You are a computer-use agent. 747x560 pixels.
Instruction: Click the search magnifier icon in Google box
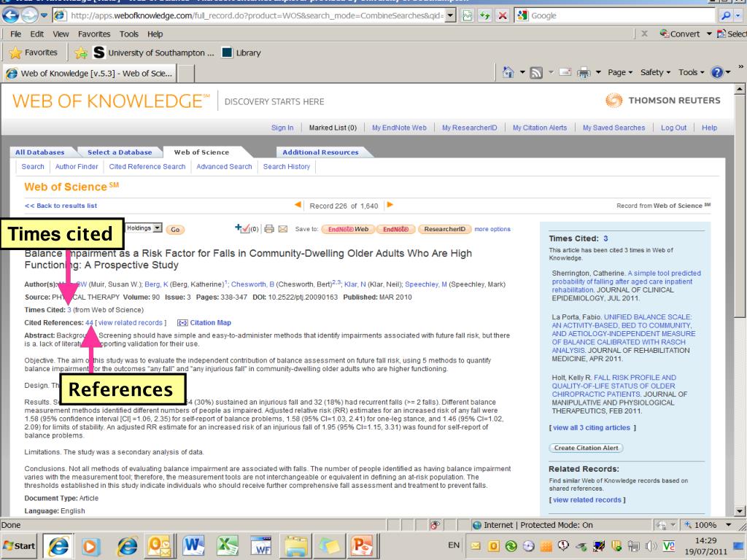pos(726,15)
